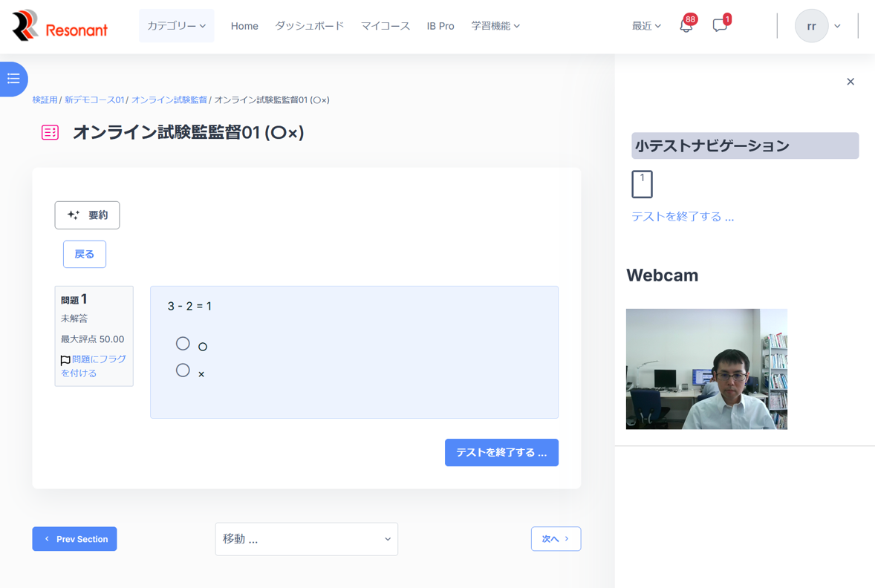Image resolution: width=875 pixels, height=588 pixels.
Task: Go to Home in navigation bar
Action: tap(244, 26)
